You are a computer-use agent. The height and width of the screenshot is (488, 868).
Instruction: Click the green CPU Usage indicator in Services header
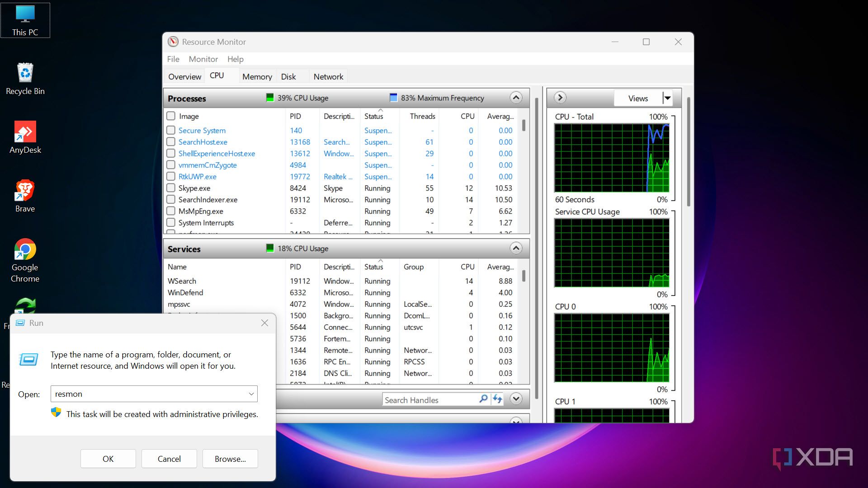pyautogui.click(x=270, y=248)
